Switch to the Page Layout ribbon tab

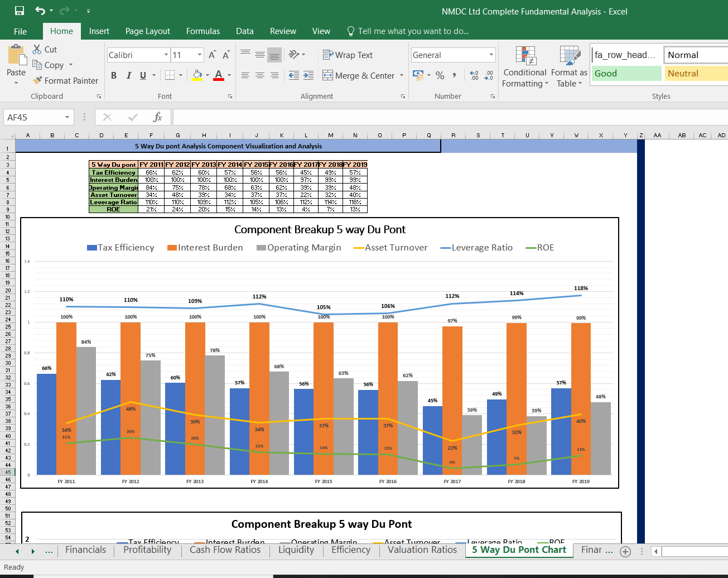148,31
